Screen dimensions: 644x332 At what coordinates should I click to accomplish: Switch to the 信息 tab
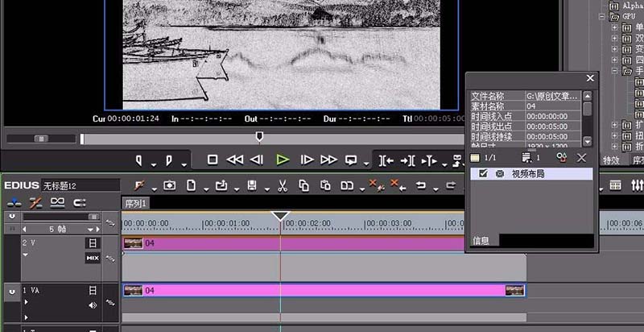click(481, 241)
